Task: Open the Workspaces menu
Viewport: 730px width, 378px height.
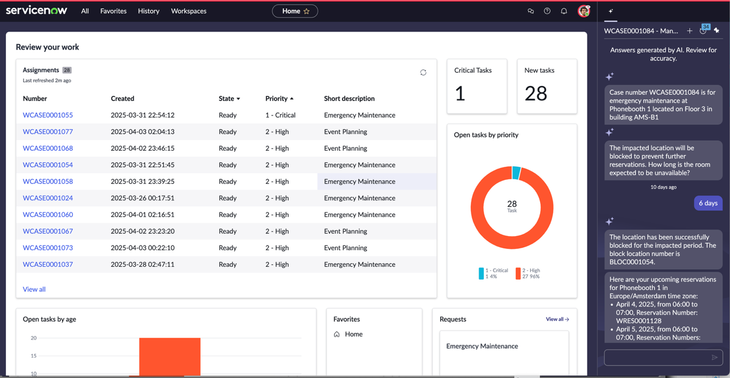Action: (x=189, y=11)
